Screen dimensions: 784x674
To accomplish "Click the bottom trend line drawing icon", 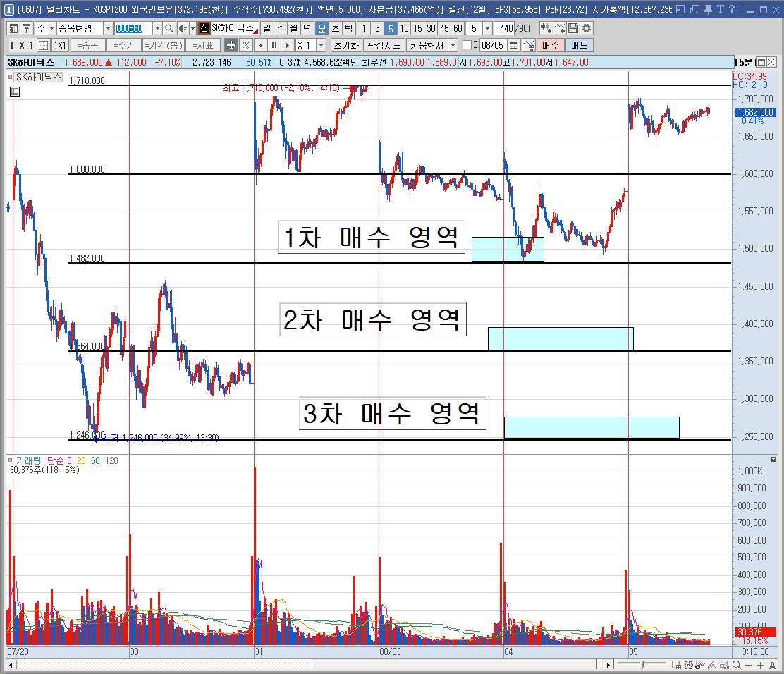I will tap(712, 665).
